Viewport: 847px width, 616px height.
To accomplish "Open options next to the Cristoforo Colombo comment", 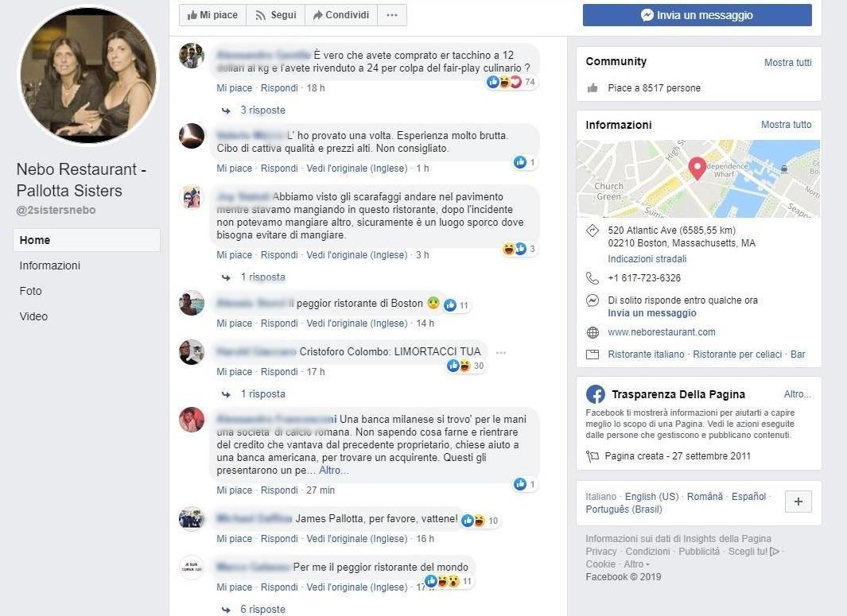I will [500, 352].
